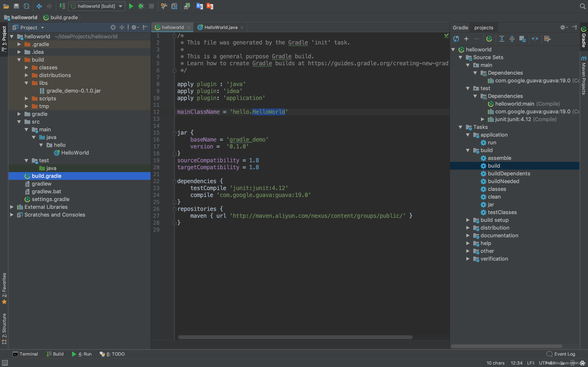Screen dimensions: 588x367
Task: Click the Execute Gradle Task icon
Action: click(x=489, y=39)
